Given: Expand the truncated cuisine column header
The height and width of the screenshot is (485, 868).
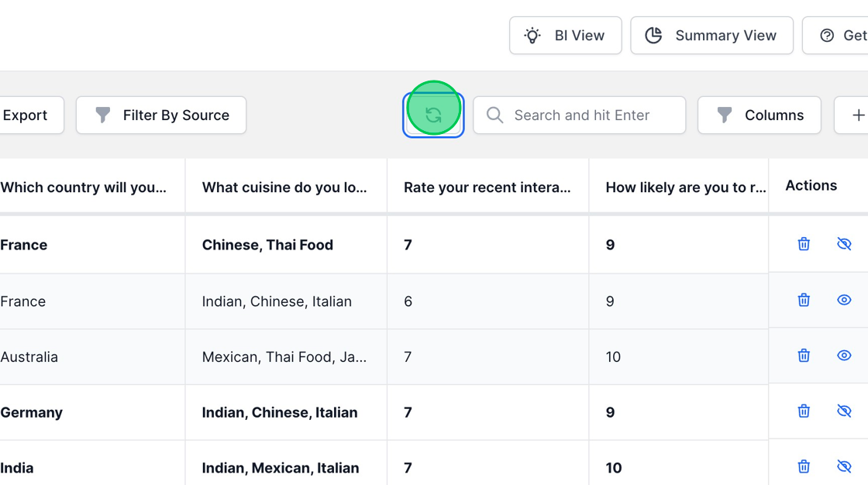Looking at the screenshot, I should tap(284, 186).
